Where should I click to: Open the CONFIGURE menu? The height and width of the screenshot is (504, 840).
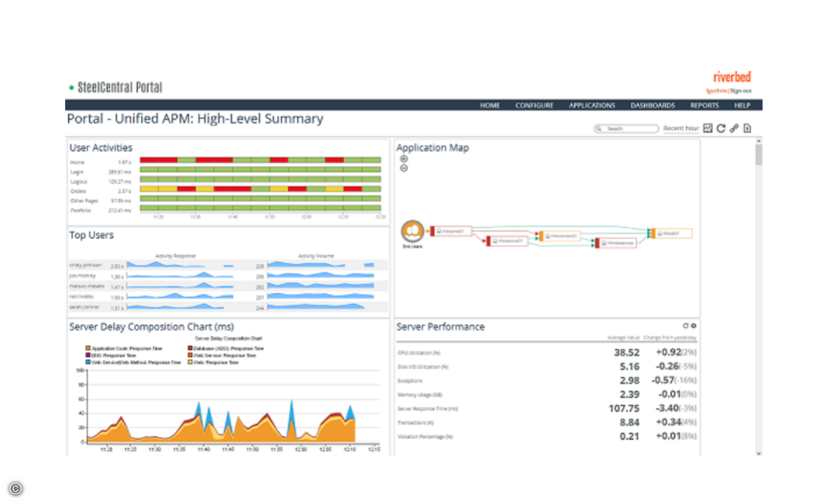point(535,106)
